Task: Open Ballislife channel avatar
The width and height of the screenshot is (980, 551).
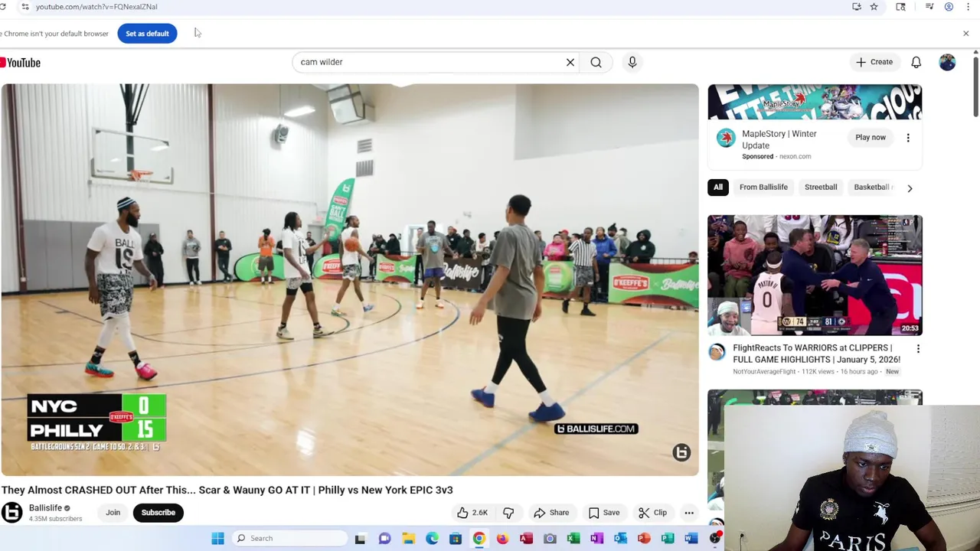Action: (11, 513)
